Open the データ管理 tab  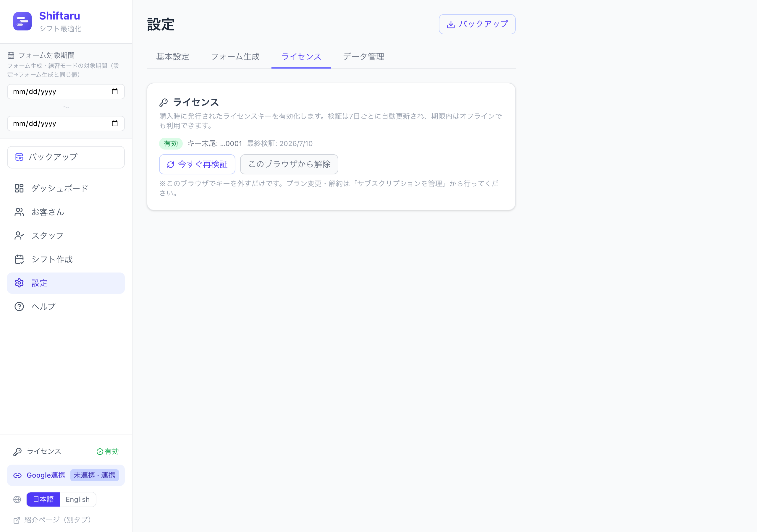tap(364, 57)
